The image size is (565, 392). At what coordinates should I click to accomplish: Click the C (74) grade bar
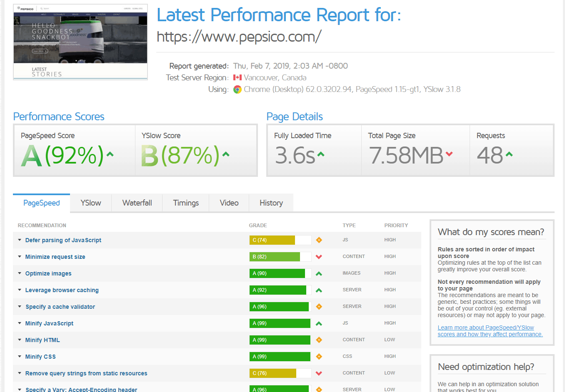pyautogui.click(x=280, y=240)
